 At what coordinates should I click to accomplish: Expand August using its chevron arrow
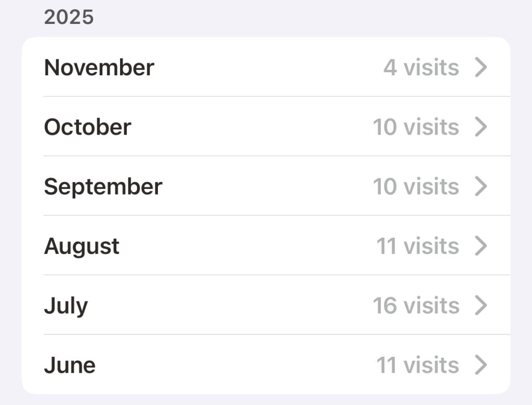pos(482,246)
